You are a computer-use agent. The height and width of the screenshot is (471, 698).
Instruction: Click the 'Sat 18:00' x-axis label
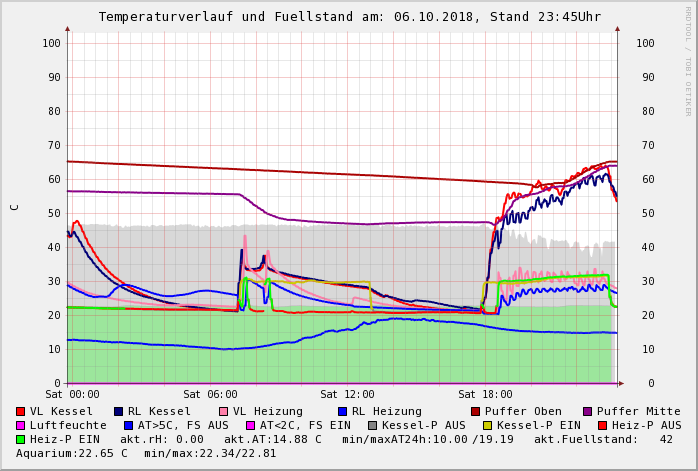(x=484, y=395)
